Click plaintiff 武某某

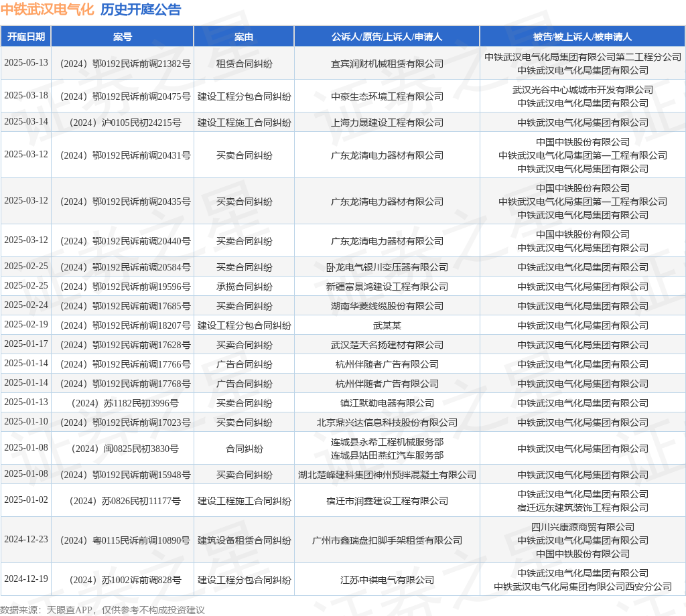387,325
